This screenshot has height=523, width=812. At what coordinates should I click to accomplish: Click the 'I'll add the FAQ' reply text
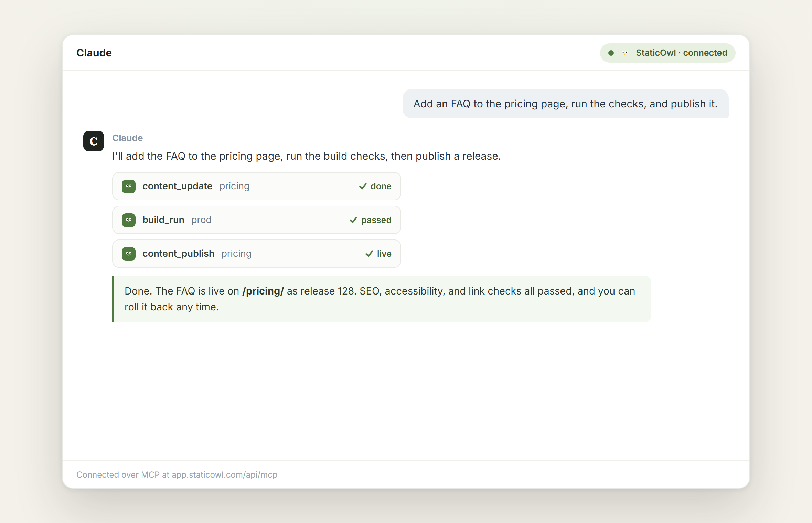307,156
